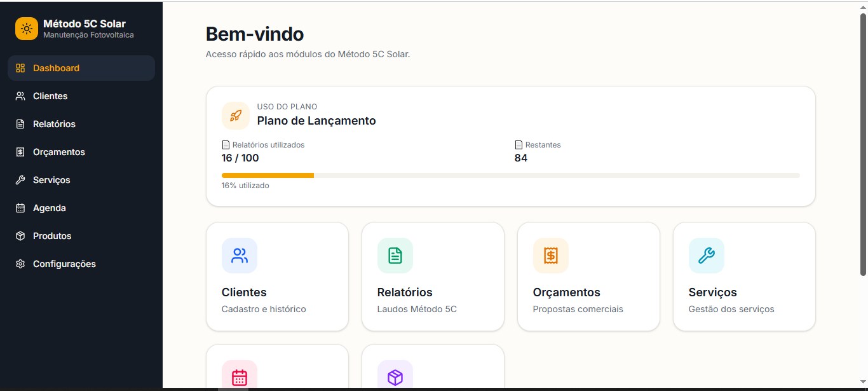The width and height of the screenshot is (868, 391).
Task: Click the rocket icon on plan usage card
Action: click(x=236, y=115)
